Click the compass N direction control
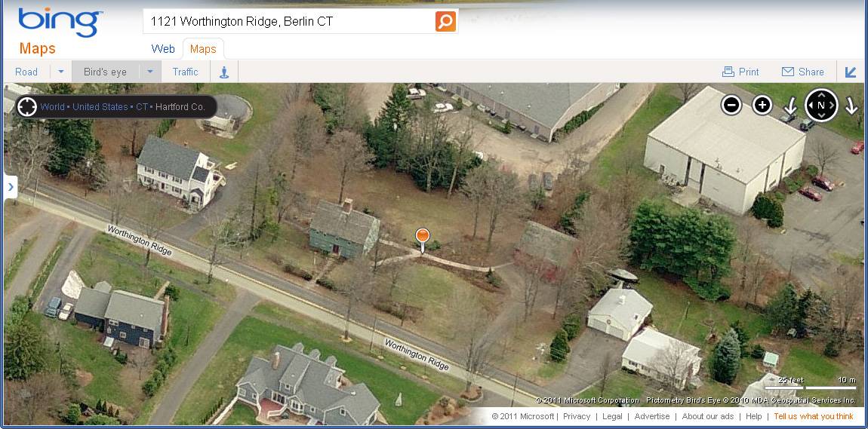868x429 pixels. click(x=821, y=105)
